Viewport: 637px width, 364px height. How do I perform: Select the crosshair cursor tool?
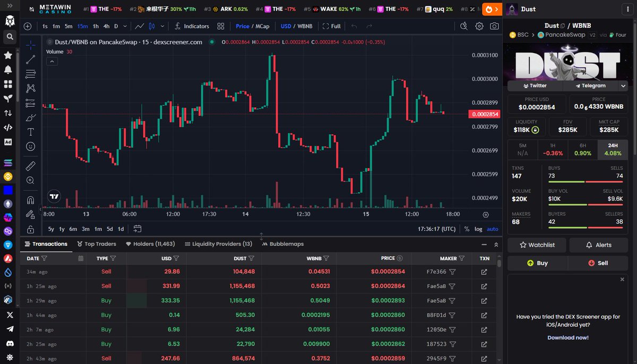click(x=30, y=45)
